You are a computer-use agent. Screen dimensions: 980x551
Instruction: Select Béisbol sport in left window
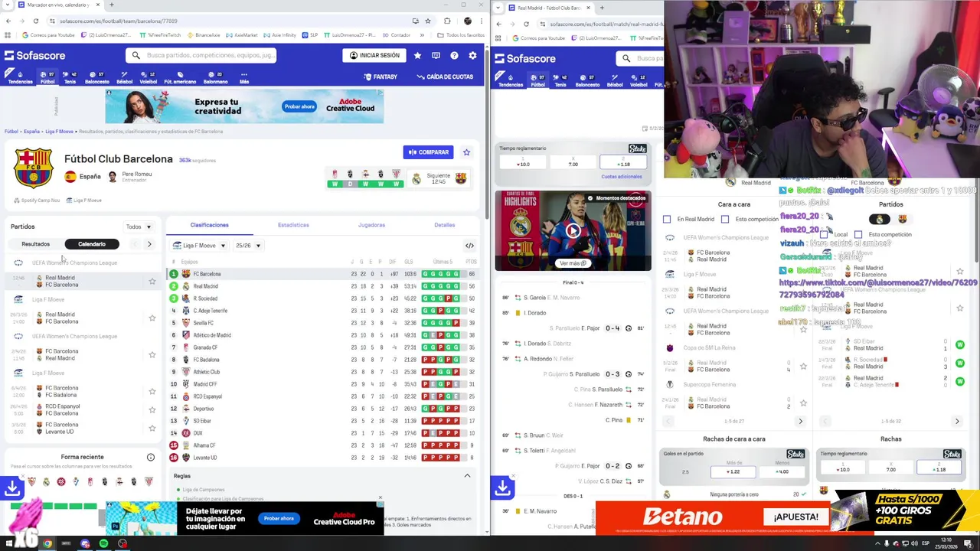tap(125, 78)
